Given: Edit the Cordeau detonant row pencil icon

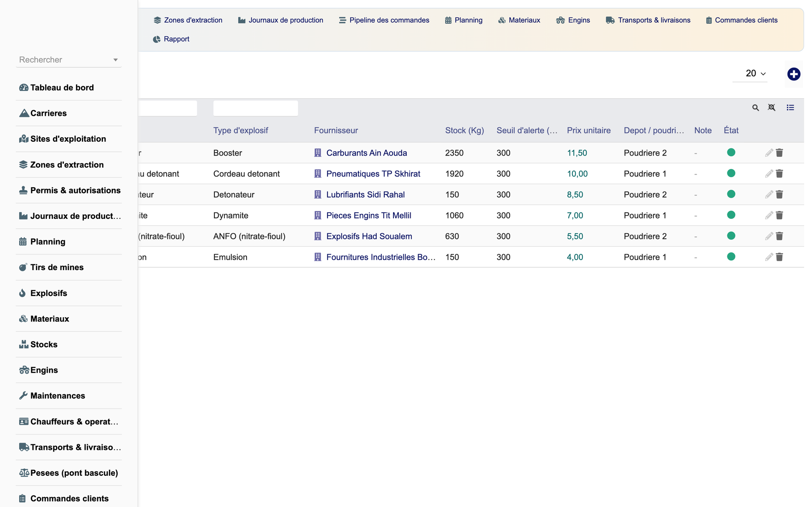Looking at the screenshot, I should coord(769,174).
